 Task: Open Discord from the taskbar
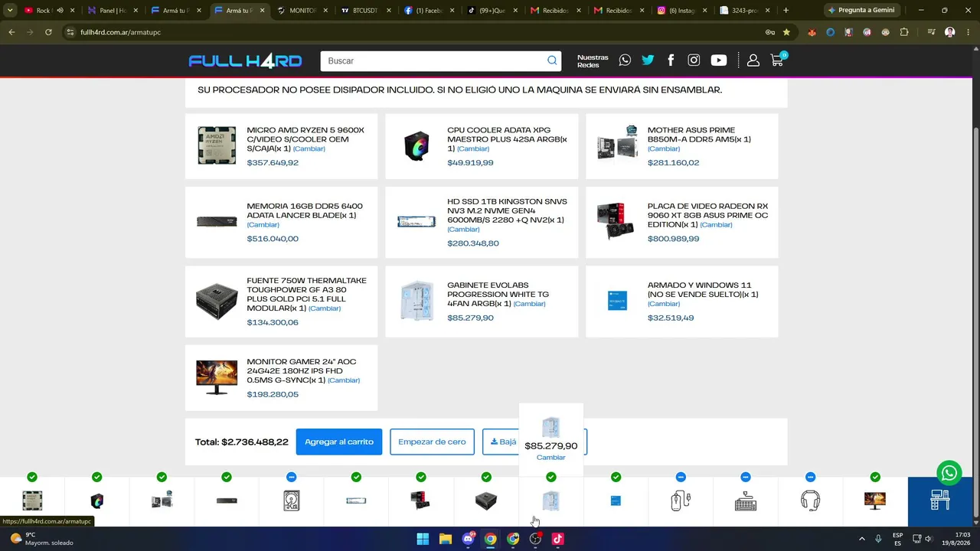click(468, 539)
